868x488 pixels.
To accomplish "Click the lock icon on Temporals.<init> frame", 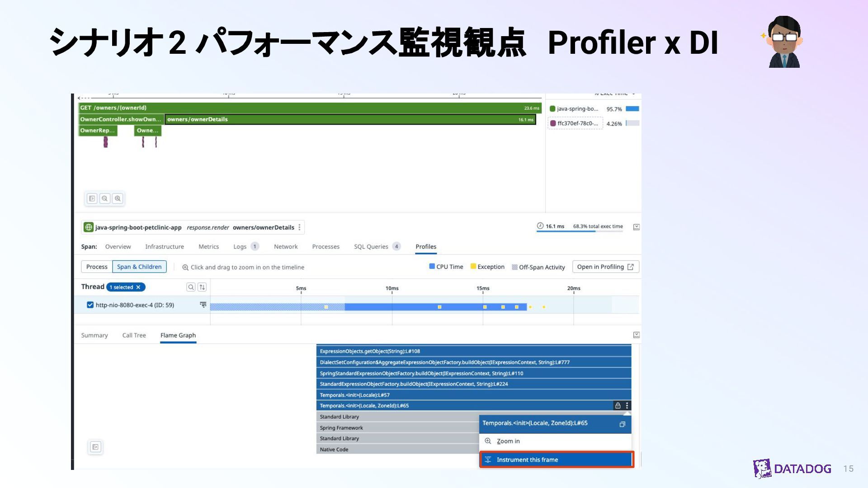I will (x=618, y=405).
